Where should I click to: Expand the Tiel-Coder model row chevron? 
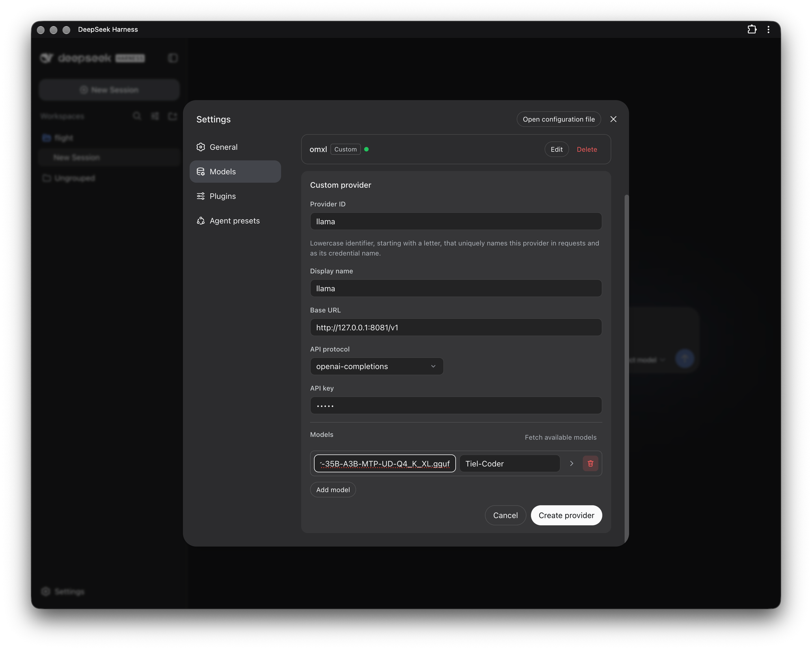(571, 464)
